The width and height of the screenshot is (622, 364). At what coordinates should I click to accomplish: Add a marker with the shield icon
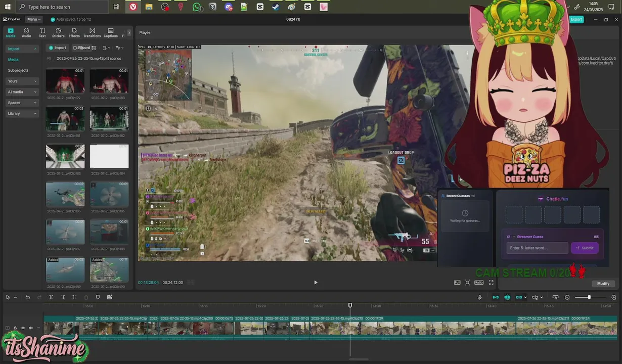[x=98, y=297]
